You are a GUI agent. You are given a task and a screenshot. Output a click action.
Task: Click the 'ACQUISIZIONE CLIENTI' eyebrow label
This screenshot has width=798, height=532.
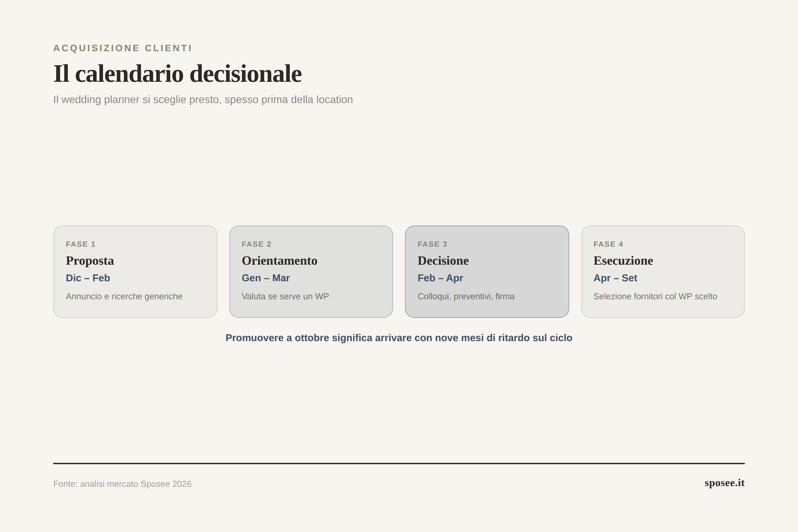pyautogui.click(x=122, y=48)
